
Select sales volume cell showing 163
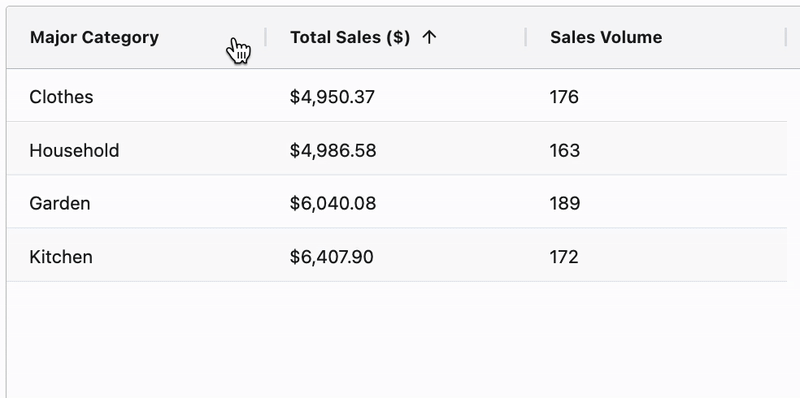click(656, 151)
